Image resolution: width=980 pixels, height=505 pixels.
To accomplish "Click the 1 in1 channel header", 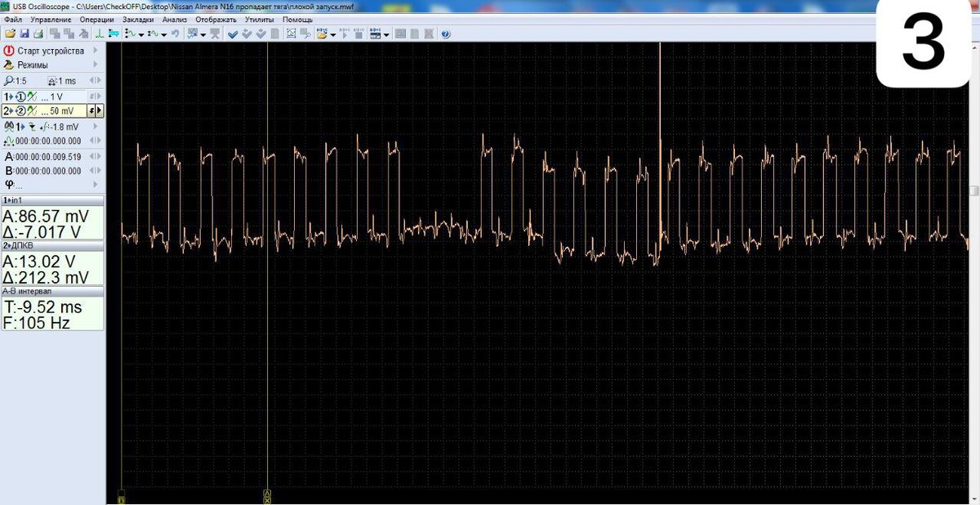I will pyautogui.click(x=52, y=200).
